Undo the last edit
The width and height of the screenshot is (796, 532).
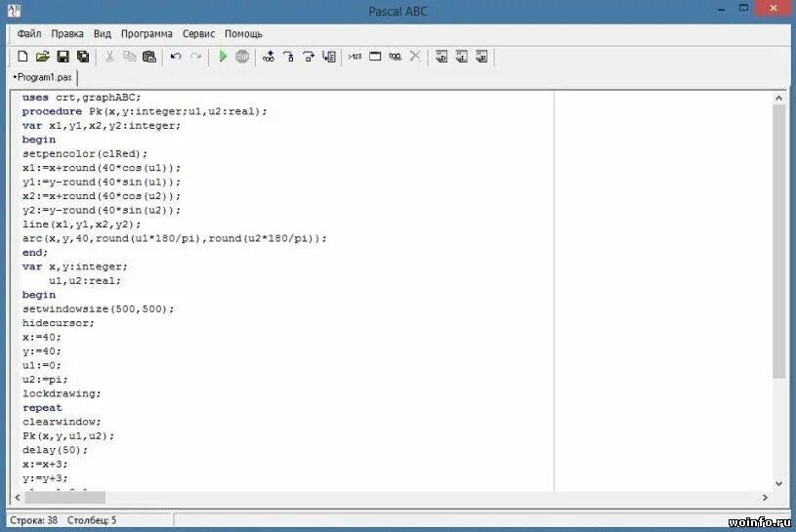click(x=176, y=57)
